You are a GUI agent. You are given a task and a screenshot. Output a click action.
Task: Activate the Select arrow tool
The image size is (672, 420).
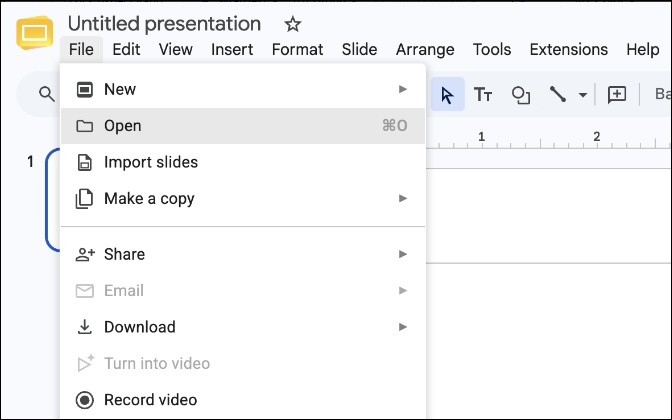coord(447,94)
